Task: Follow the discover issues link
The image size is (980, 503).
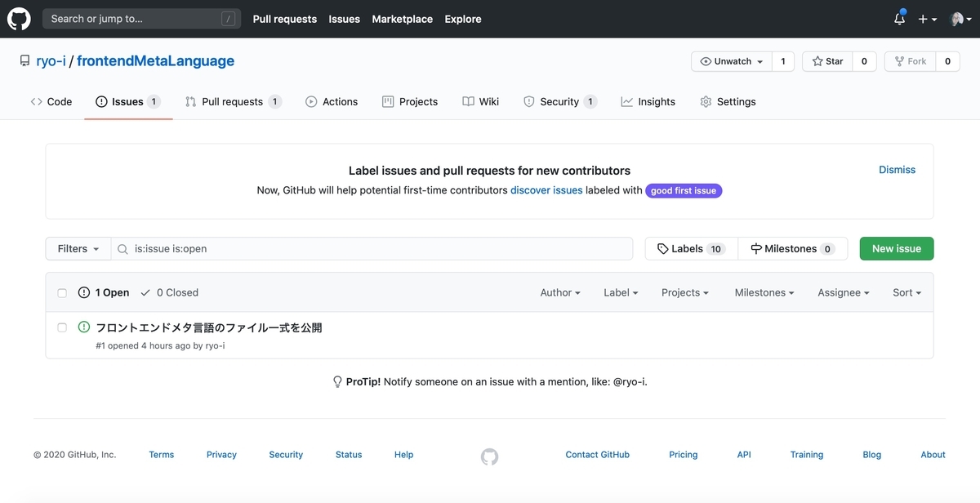Action: click(546, 190)
